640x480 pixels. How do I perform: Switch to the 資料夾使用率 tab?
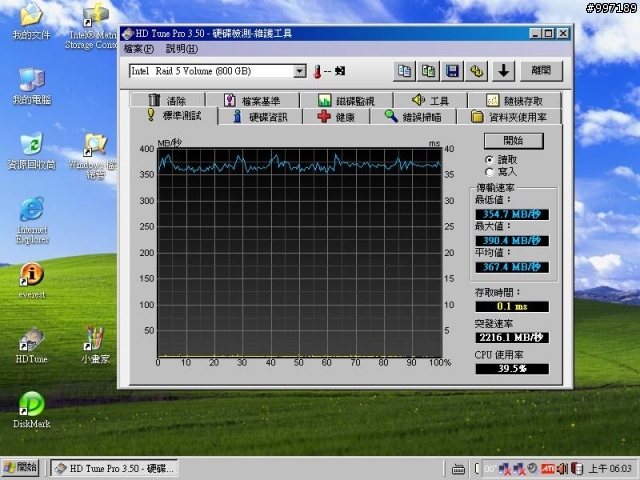click(x=509, y=117)
